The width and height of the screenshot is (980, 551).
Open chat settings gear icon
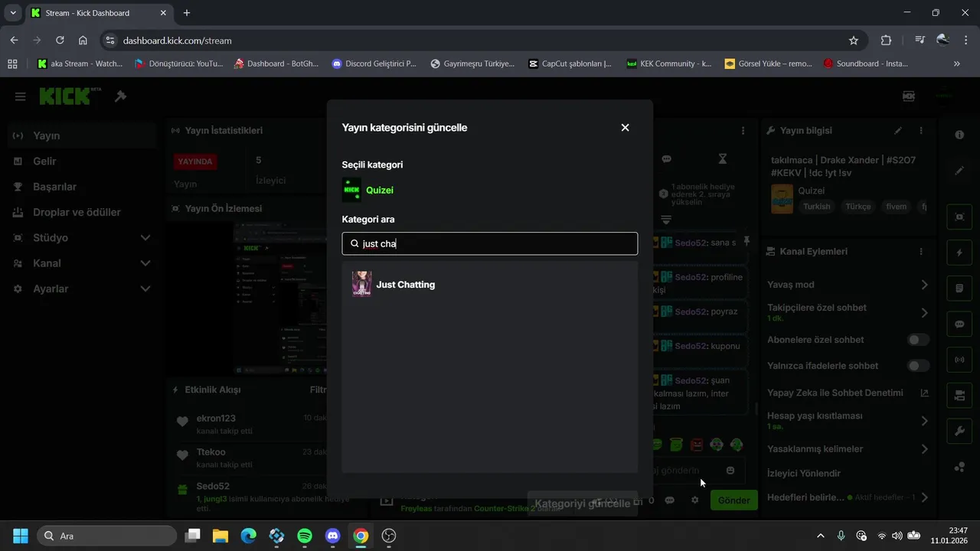(x=694, y=500)
